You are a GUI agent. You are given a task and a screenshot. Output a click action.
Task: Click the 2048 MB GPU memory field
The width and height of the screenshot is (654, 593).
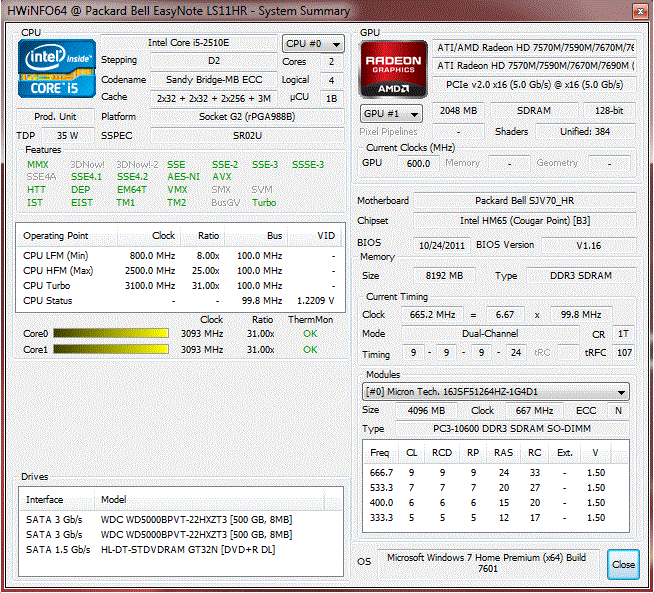point(458,111)
